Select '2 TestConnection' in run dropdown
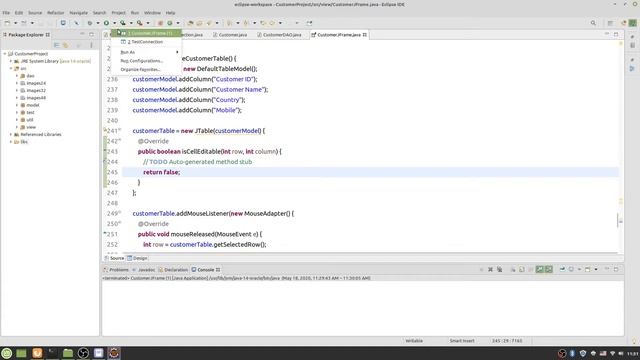 146,42
